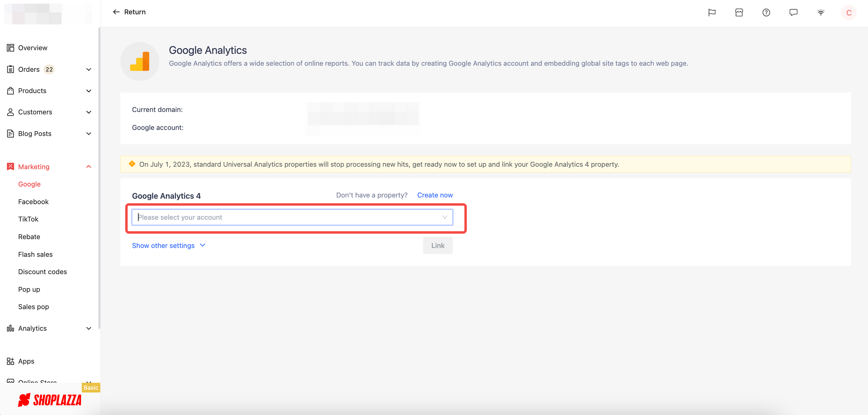The width and height of the screenshot is (868, 415).
Task: Click the flag icon in top bar
Action: 712,12
